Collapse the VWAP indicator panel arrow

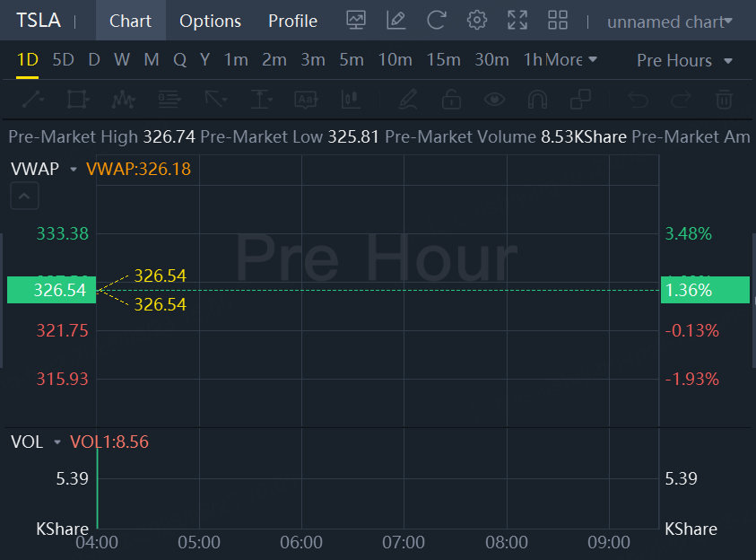pyautogui.click(x=24, y=195)
